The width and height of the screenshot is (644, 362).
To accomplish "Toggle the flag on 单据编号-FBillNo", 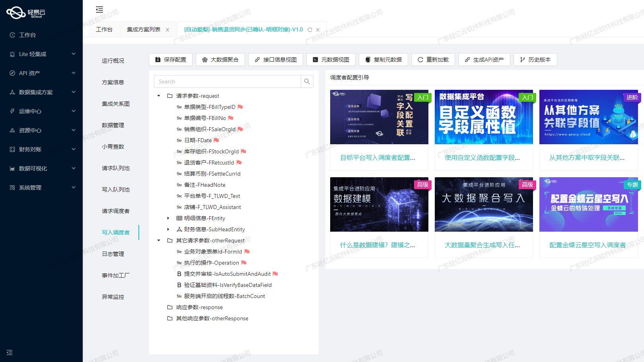I will 231,118.
